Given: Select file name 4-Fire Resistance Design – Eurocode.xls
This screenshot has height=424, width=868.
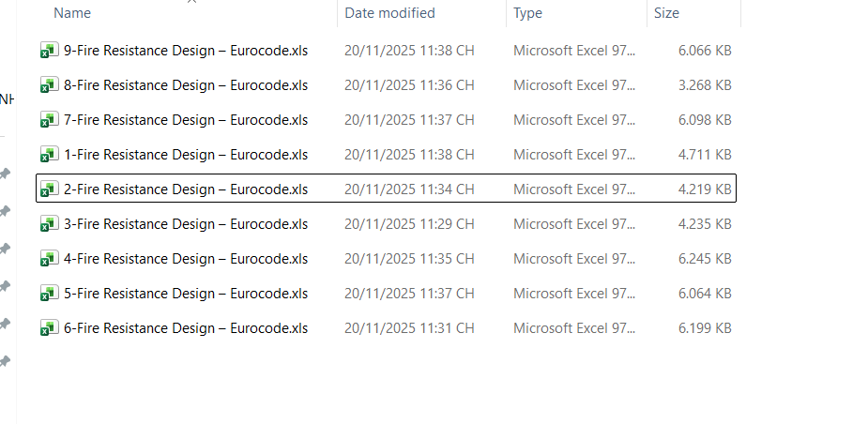Looking at the screenshot, I should click(x=186, y=259).
